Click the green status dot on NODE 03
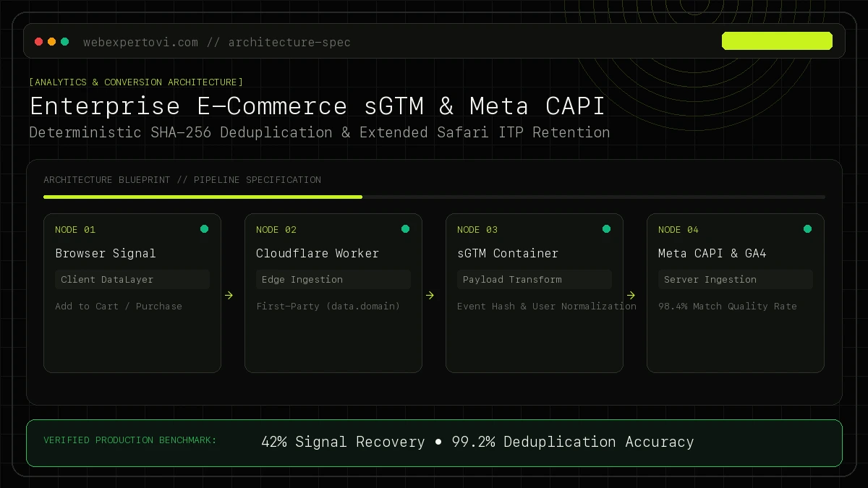868x488 pixels. tap(606, 229)
